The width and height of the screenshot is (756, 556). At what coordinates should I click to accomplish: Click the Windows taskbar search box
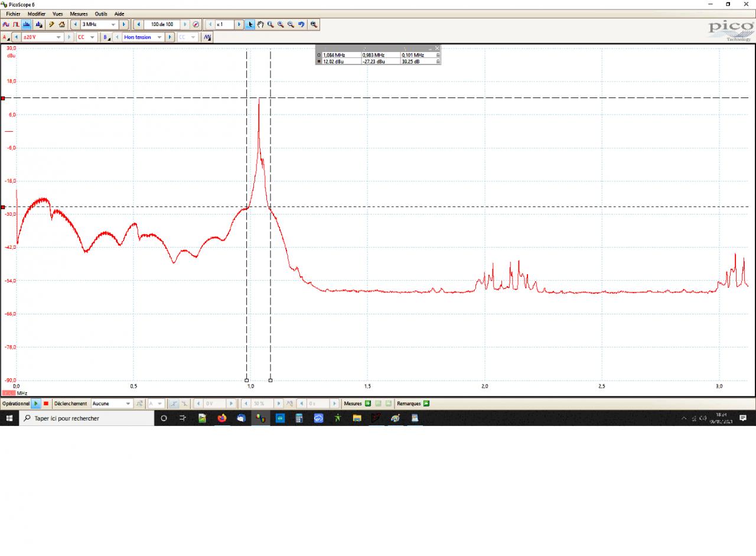click(86, 418)
